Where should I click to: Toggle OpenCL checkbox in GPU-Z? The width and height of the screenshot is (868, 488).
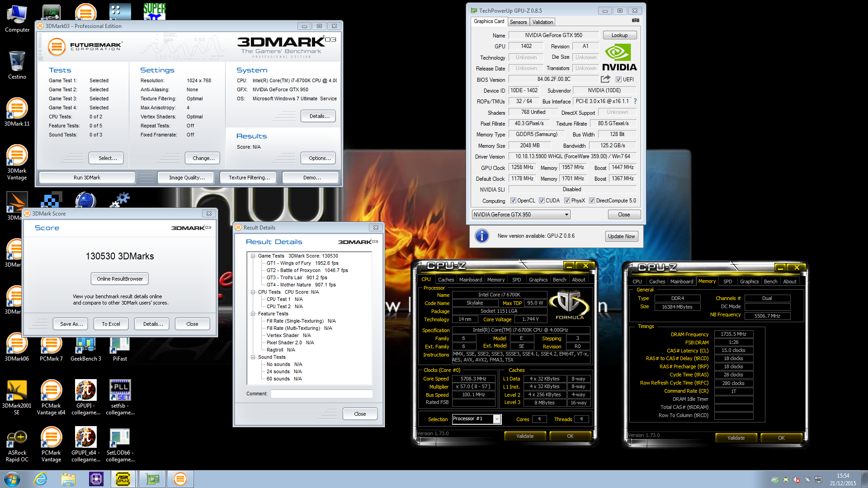click(513, 201)
